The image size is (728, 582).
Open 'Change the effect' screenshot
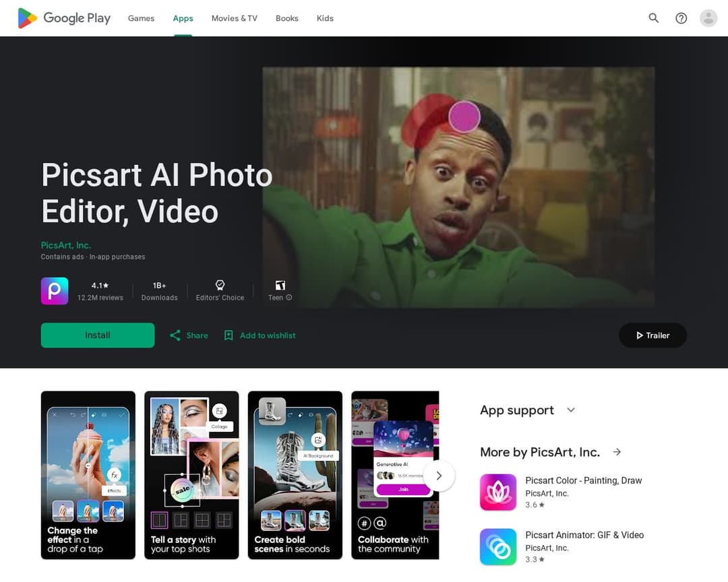pos(88,475)
